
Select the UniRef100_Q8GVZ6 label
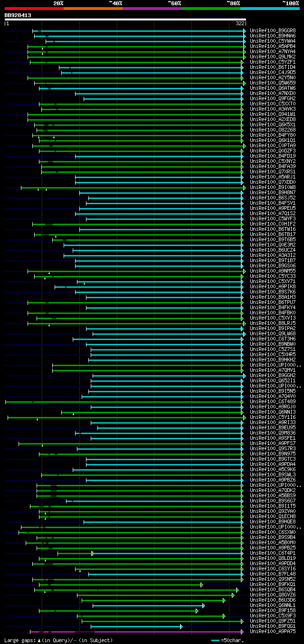(x=273, y=595)
